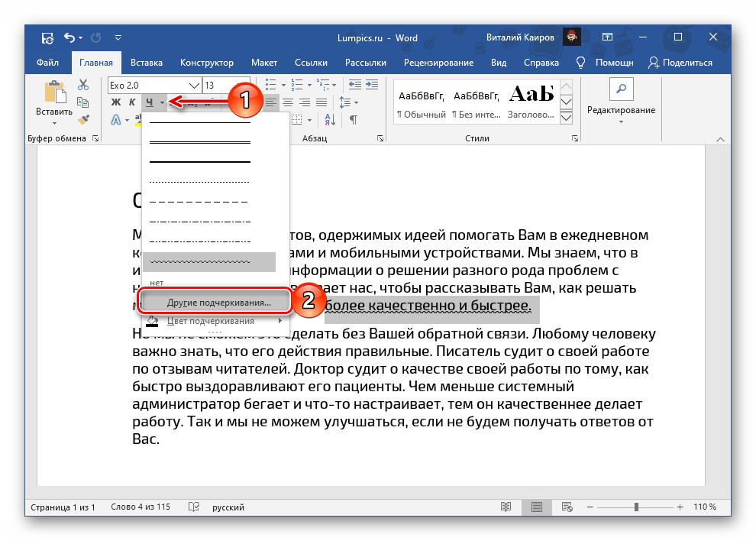Apply the Заголово... heading style

pos(531,103)
